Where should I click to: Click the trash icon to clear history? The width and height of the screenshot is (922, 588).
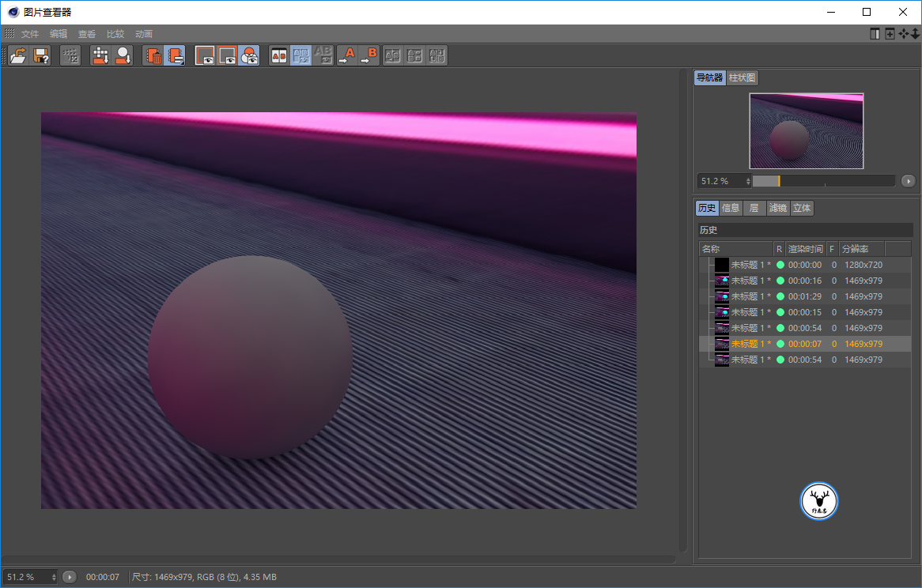(153, 55)
